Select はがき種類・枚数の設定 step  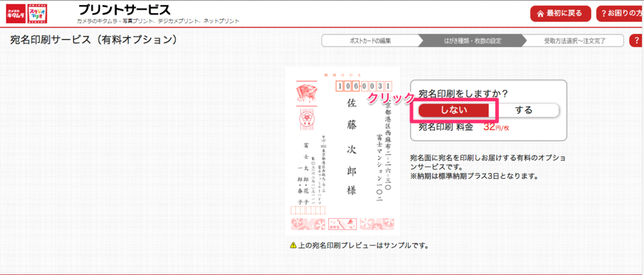pyautogui.click(x=472, y=41)
